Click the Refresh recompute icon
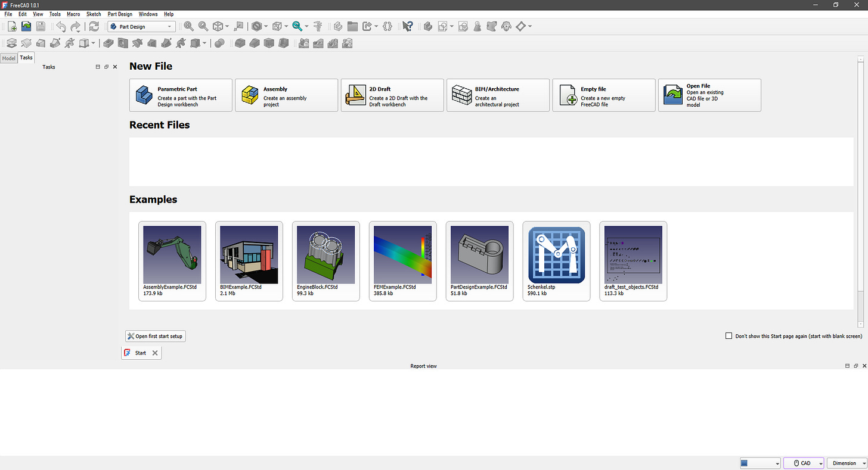Screen dimensions: 868x470 (x=94, y=26)
